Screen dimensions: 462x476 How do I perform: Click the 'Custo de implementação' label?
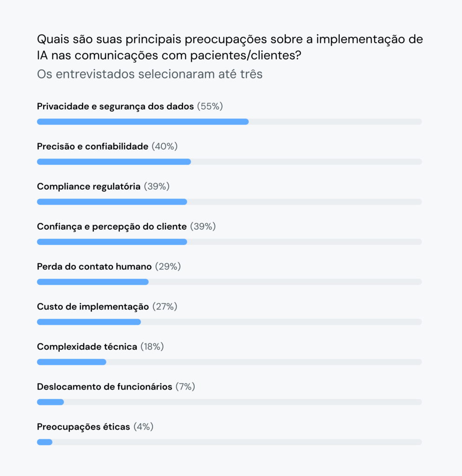tap(93, 306)
